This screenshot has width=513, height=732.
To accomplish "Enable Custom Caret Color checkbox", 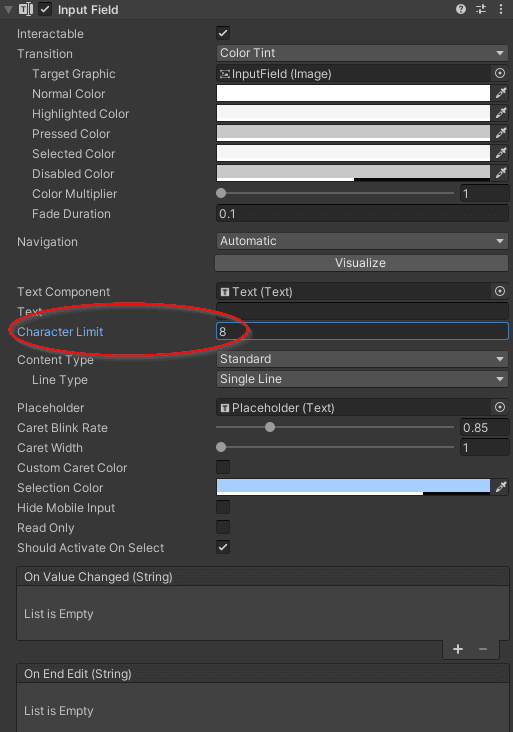I will tap(223, 467).
